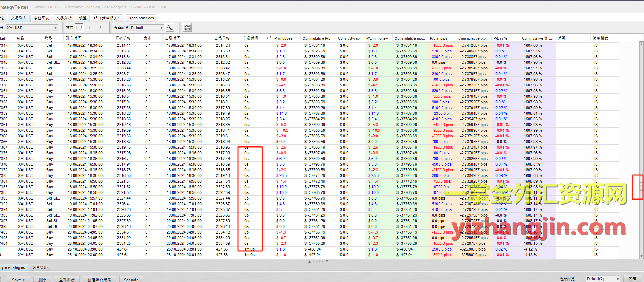Select the cell -9800.0 pips
644x282 pixels.
coord(442,130)
